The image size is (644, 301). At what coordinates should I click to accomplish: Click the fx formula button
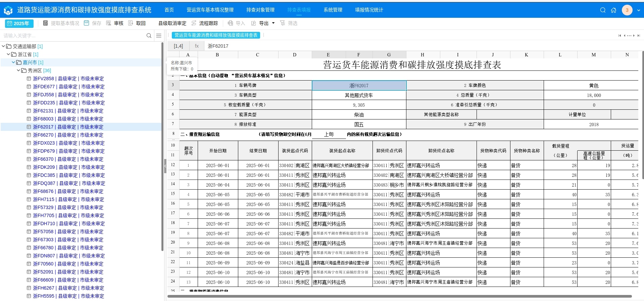[x=197, y=46]
